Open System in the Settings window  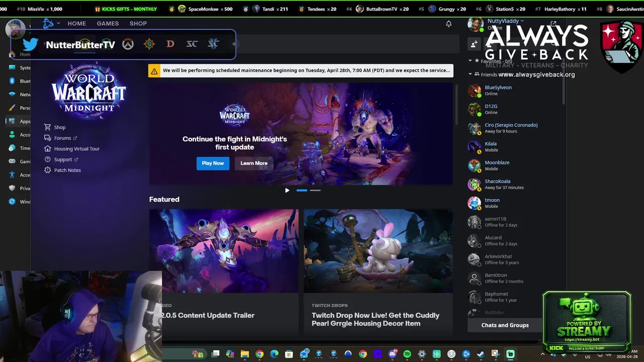pos(19,67)
